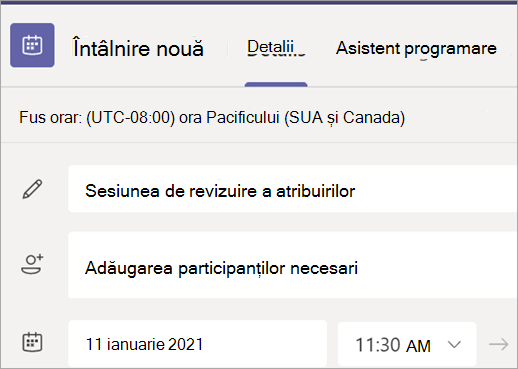This screenshot has height=369, width=518.
Task: Click the year 2021 in date field
Action: (186, 344)
